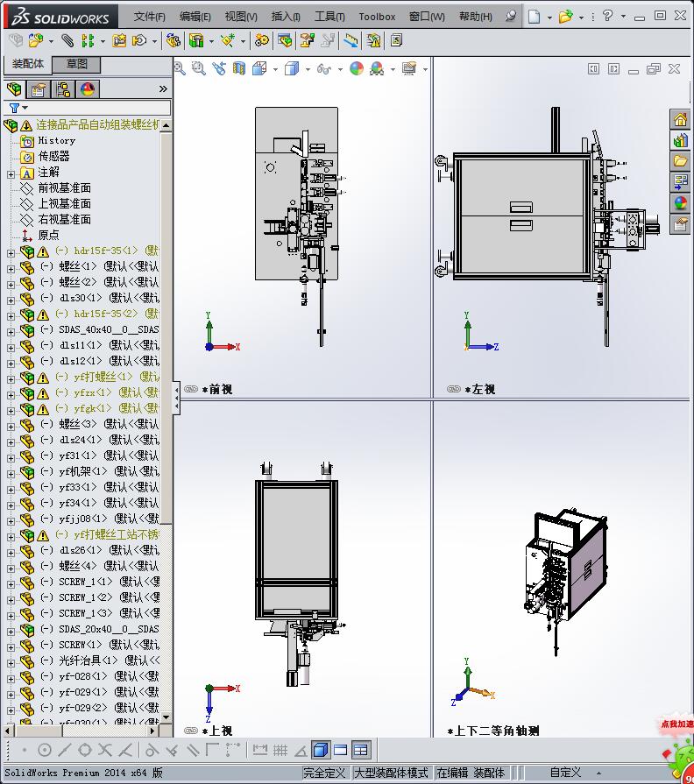Open the Design Library icon in task pane
Viewport: 694px width, 784px height.
(681, 140)
